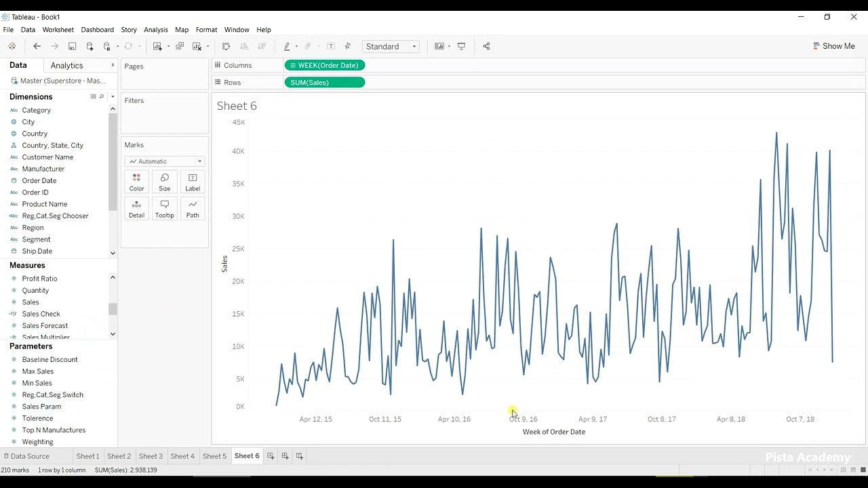Click the Save icon in toolbar
The width and height of the screenshot is (868, 488).
(x=72, y=46)
